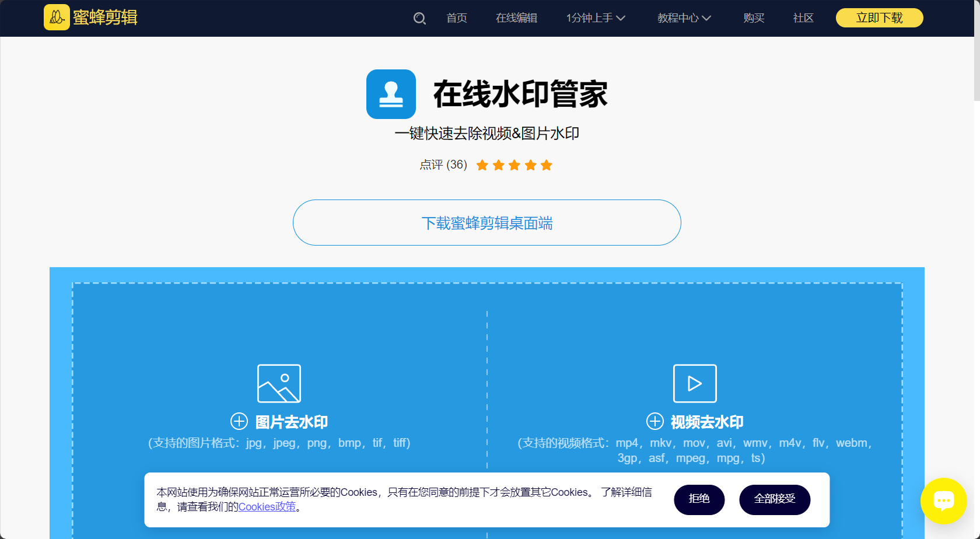Click the video play icon for 视频去水印
The height and width of the screenshot is (539, 980).
click(695, 383)
